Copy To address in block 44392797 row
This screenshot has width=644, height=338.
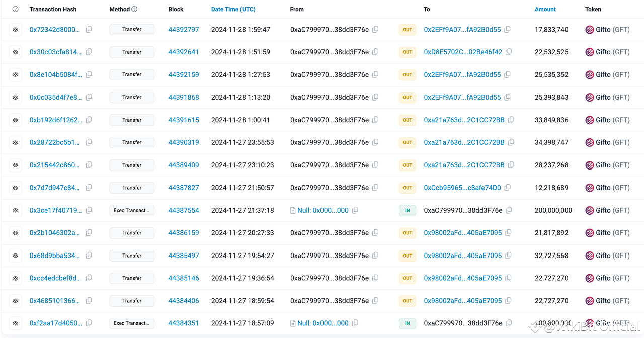(507, 30)
